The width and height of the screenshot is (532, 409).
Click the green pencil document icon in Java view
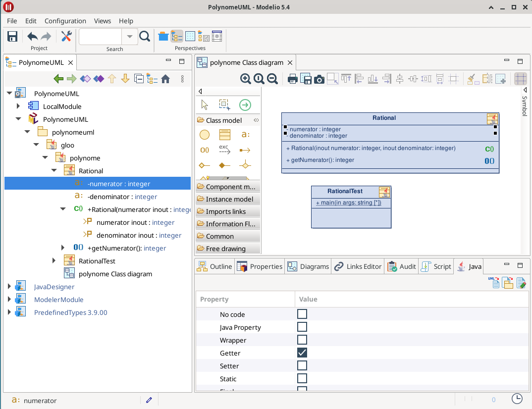521,283
